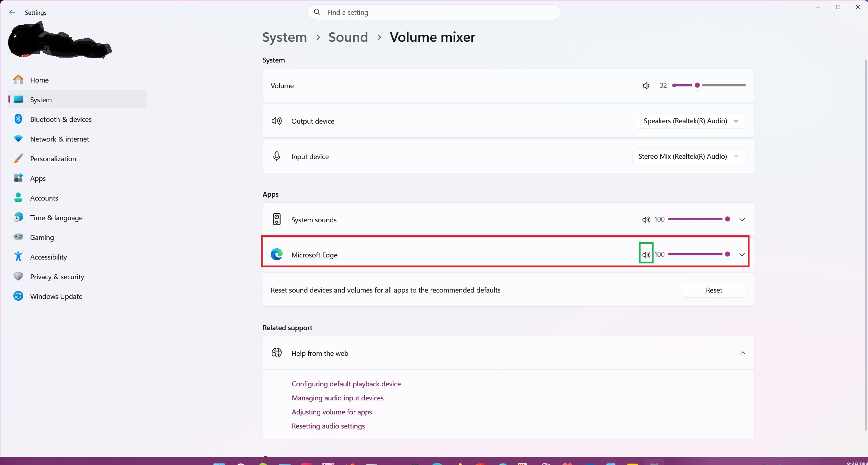Expand System sounds chevron

(x=742, y=220)
